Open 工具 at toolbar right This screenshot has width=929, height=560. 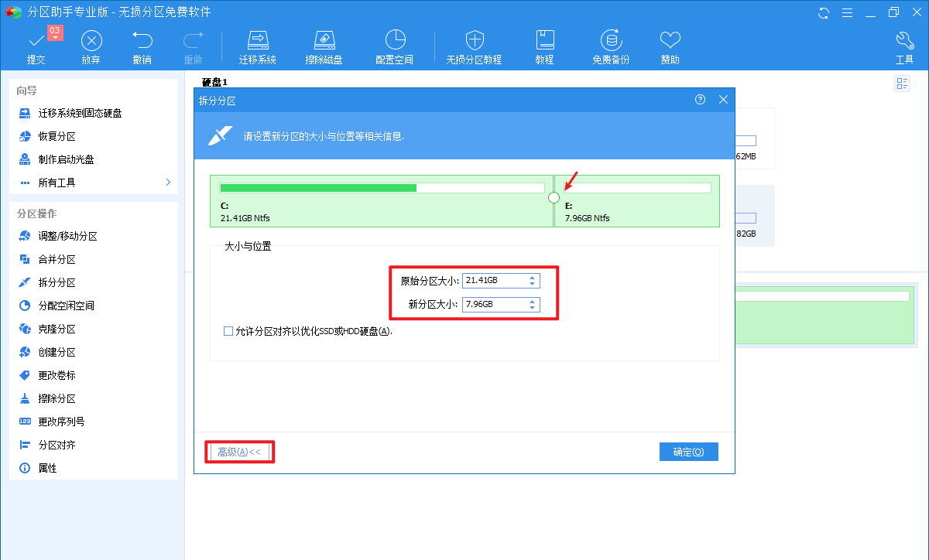(904, 48)
